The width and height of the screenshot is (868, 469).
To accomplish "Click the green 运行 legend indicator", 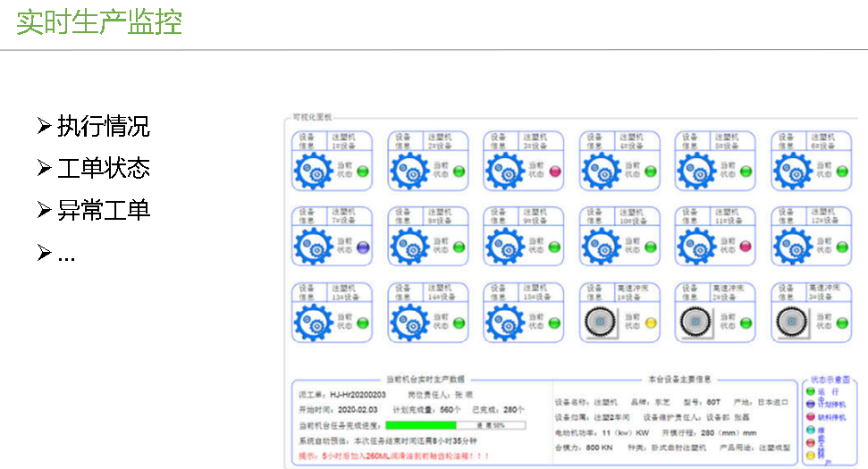I will pos(811,392).
